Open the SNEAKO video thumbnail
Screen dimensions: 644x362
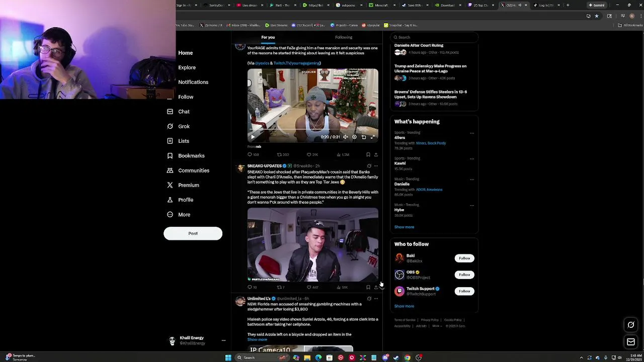(x=312, y=245)
